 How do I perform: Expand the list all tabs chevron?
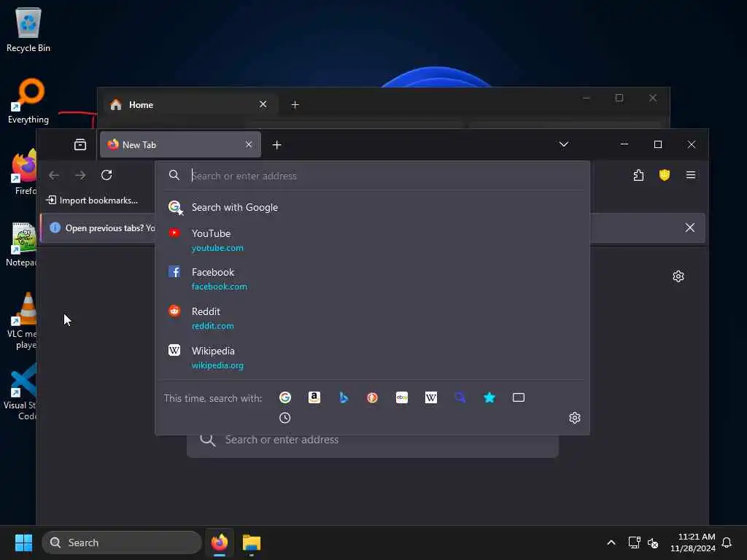tap(564, 144)
